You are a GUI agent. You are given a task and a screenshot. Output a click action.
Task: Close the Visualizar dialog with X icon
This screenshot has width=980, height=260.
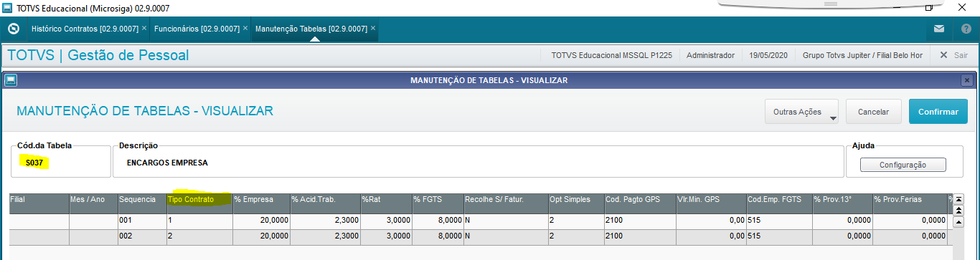coord(967,80)
